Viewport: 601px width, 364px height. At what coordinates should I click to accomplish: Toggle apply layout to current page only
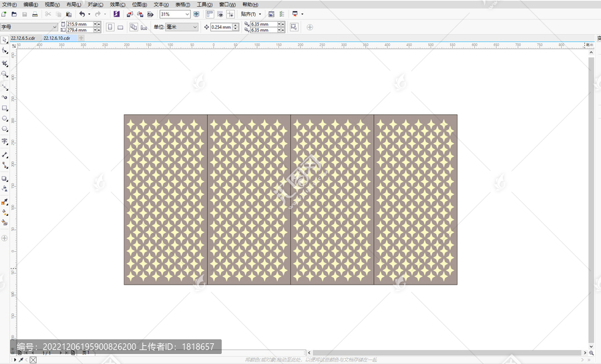(144, 27)
